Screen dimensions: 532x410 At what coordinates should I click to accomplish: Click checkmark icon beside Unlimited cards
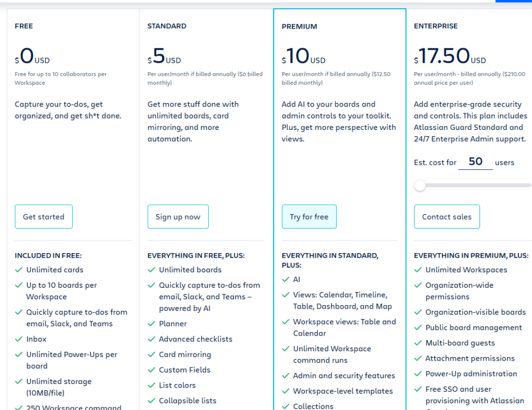[x=19, y=270]
